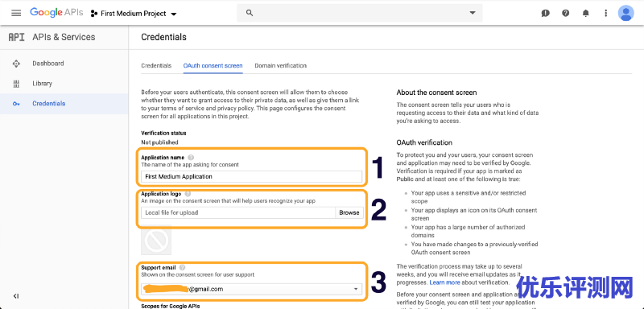The image size is (644, 309).
Task: Click the Local file for upload field
Action: pos(238,212)
